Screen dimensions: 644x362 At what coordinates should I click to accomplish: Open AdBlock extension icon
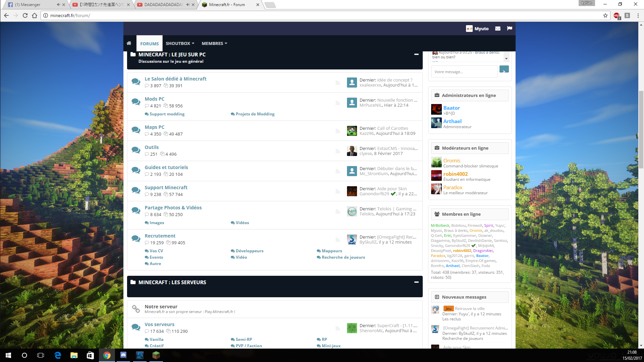click(x=617, y=16)
